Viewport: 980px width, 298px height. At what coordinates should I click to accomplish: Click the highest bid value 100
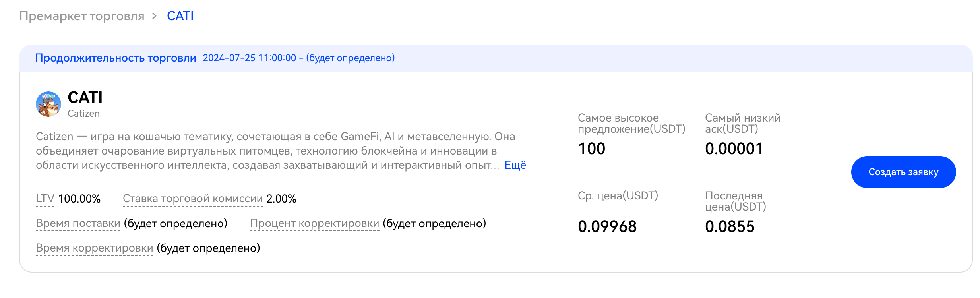tap(592, 149)
